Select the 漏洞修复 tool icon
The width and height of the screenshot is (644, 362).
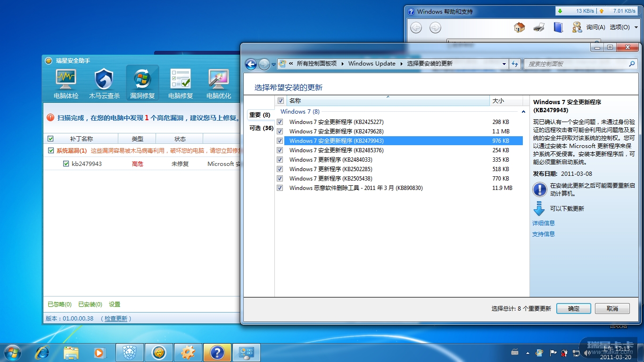tap(142, 84)
